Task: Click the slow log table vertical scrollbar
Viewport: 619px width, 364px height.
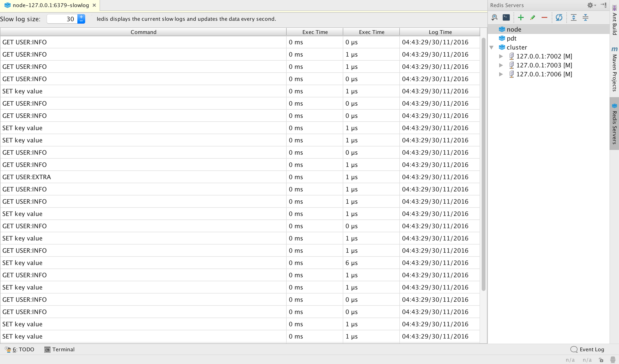Action: tap(483, 164)
